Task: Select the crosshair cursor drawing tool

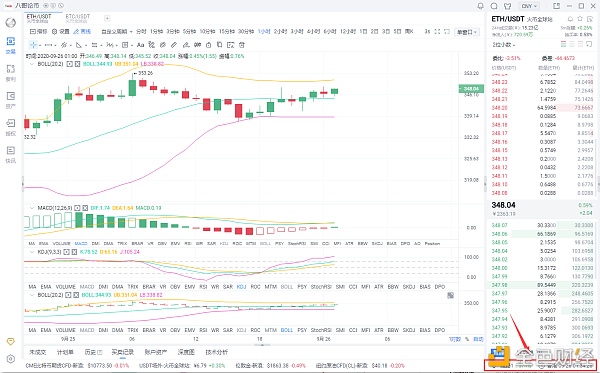Action: click(33, 45)
